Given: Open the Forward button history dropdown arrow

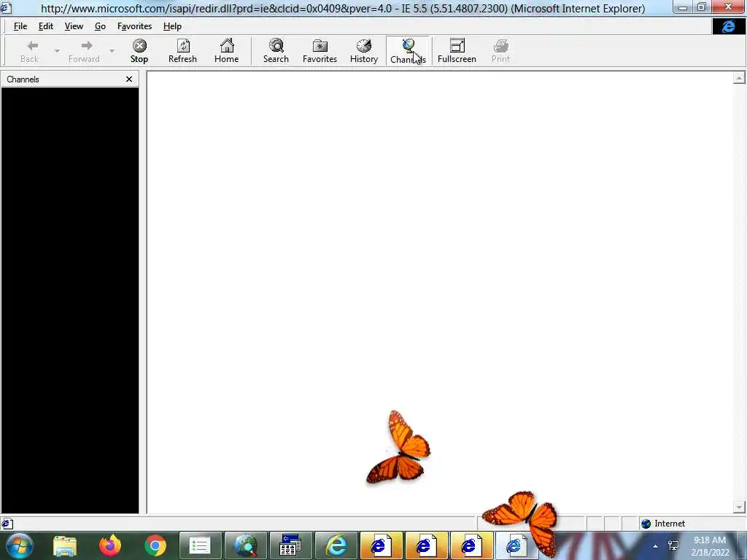Looking at the screenshot, I should click(x=112, y=51).
